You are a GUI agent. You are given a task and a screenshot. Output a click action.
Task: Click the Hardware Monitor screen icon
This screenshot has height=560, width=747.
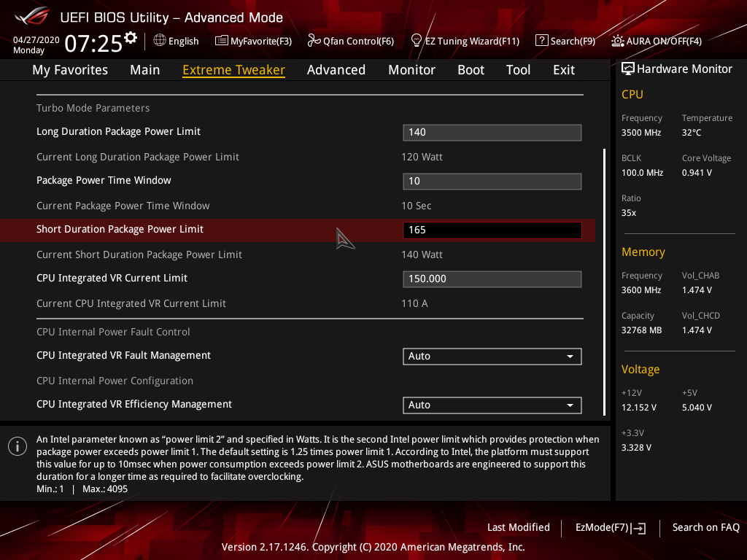pos(628,69)
